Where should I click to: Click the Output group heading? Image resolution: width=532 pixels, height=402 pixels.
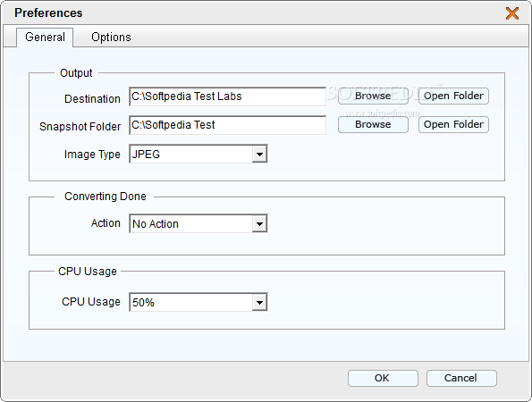(x=76, y=73)
